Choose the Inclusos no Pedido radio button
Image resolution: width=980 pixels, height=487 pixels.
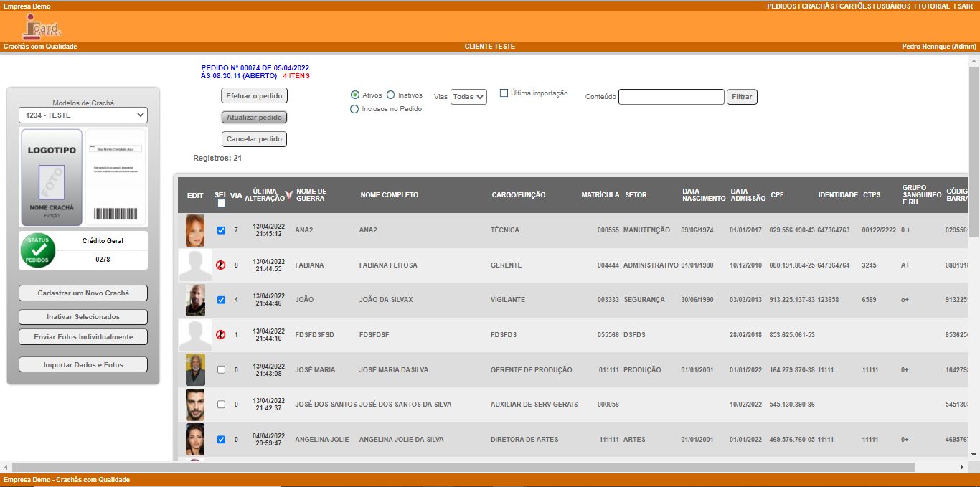pyautogui.click(x=354, y=109)
